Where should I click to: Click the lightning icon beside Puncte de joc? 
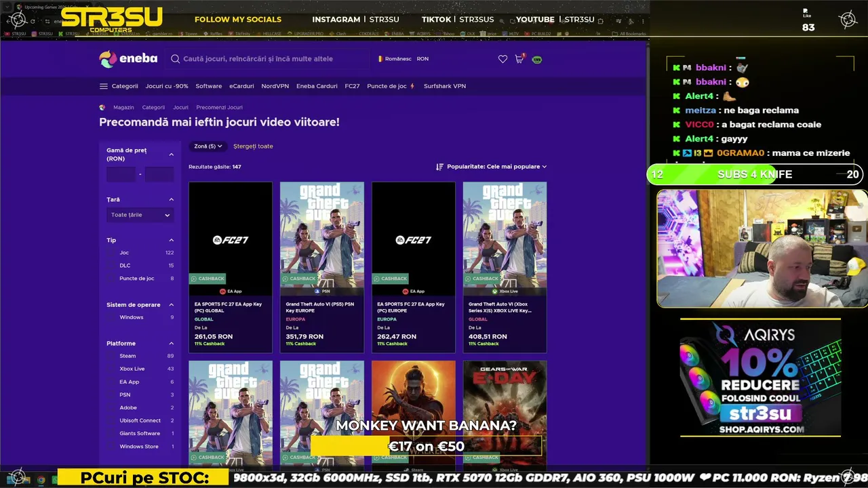412,86
